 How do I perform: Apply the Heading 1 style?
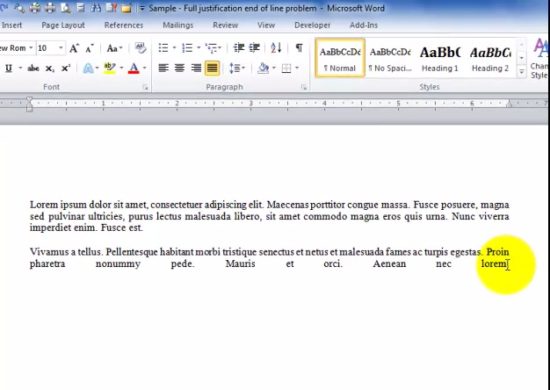coord(440,58)
